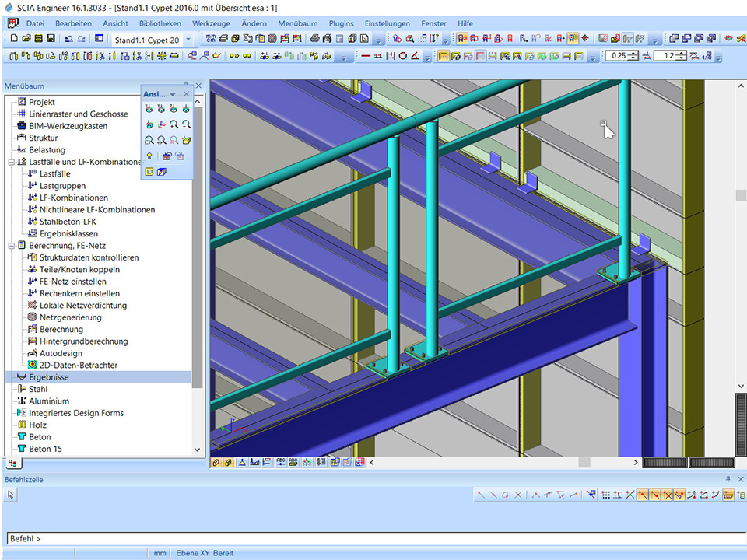The width and height of the screenshot is (747, 560).
Task: Click the print icon in top toolbar
Action: [x=314, y=39]
